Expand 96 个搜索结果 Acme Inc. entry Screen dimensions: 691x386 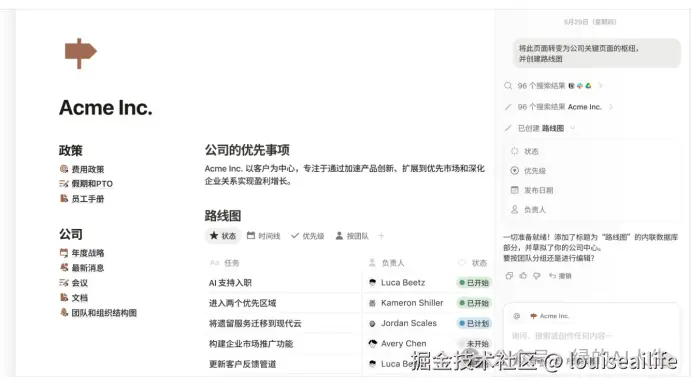point(559,107)
